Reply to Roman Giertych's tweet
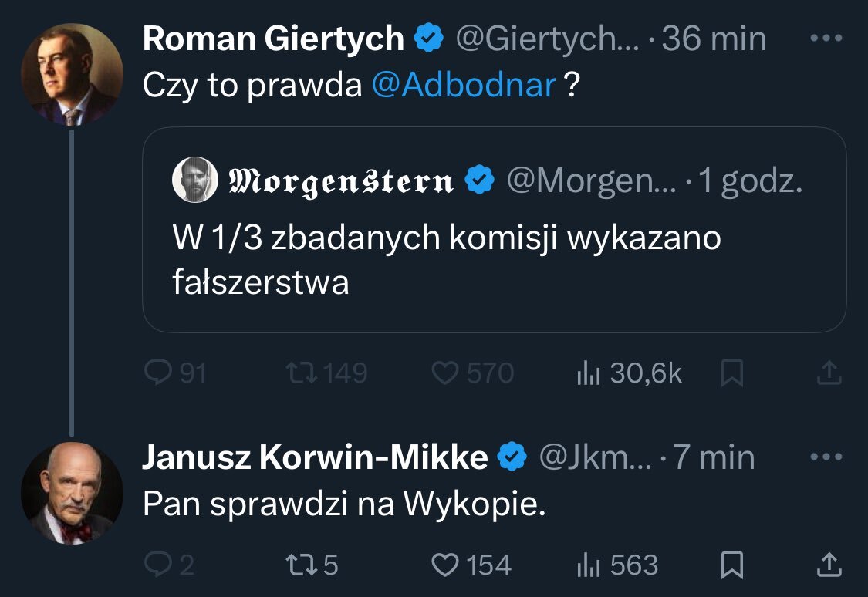Viewport: 868px width, 597px height. coord(158,373)
